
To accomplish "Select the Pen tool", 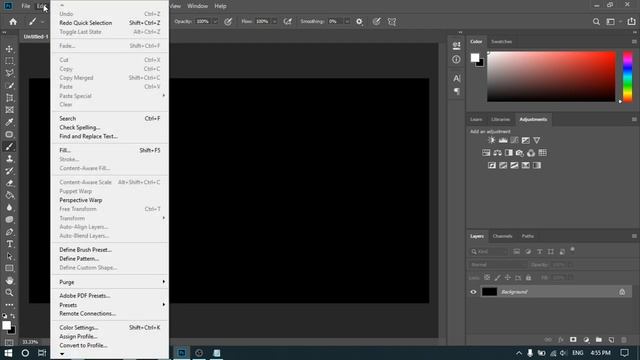I will (x=9, y=232).
